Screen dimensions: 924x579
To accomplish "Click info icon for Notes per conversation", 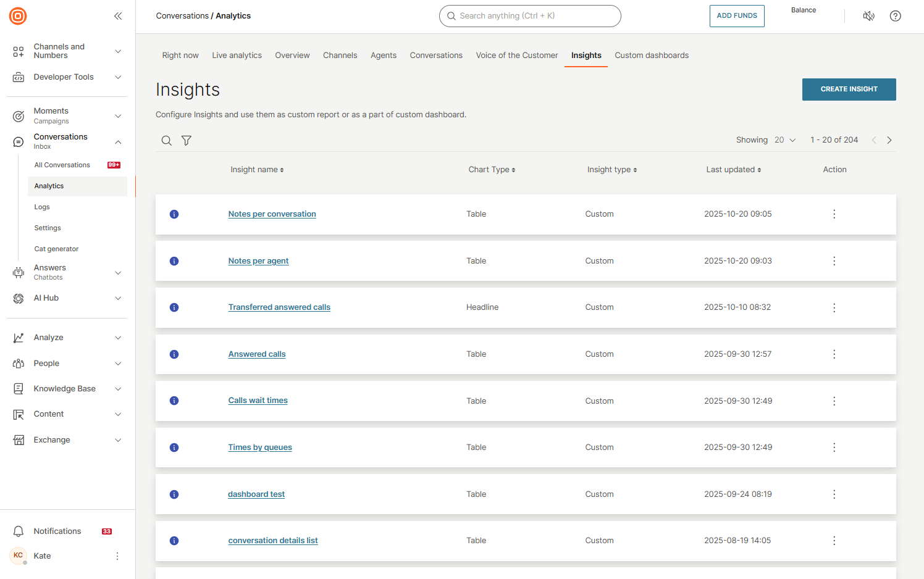I will point(174,214).
